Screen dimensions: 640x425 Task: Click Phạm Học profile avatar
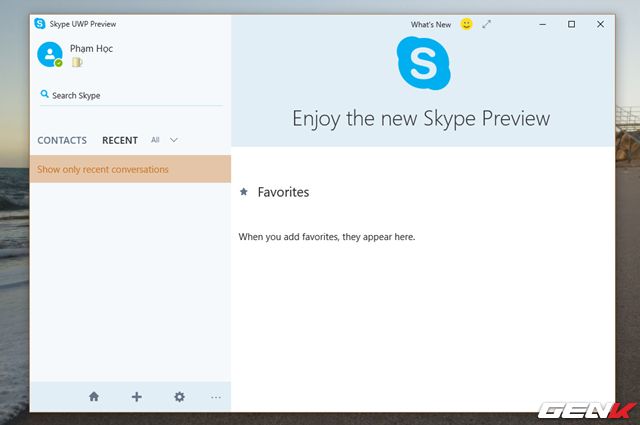(x=50, y=54)
